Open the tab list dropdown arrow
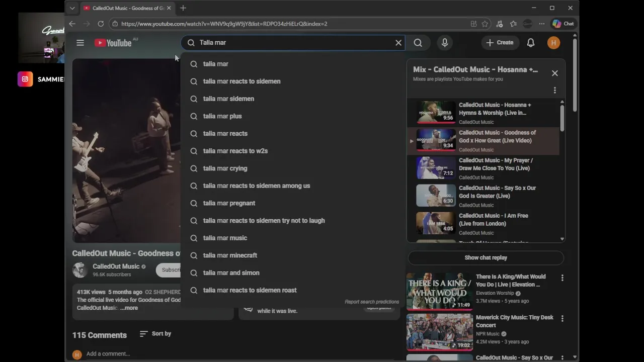Screen dimensions: 644x362 pos(72,8)
